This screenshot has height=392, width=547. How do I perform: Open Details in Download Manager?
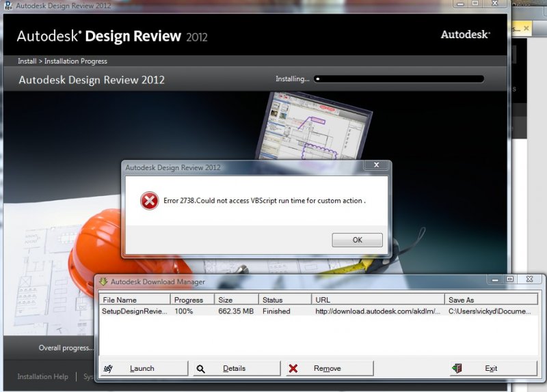point(237,368)
